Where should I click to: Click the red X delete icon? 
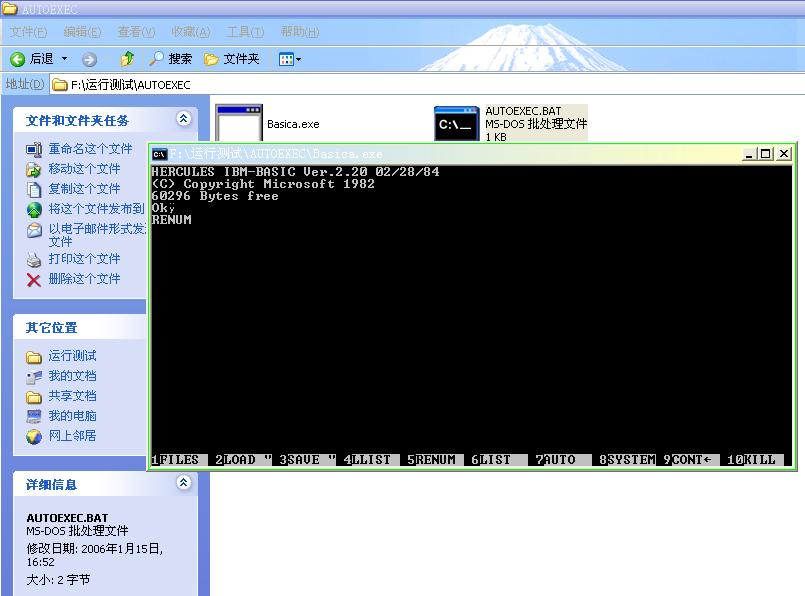pos(34,280)
